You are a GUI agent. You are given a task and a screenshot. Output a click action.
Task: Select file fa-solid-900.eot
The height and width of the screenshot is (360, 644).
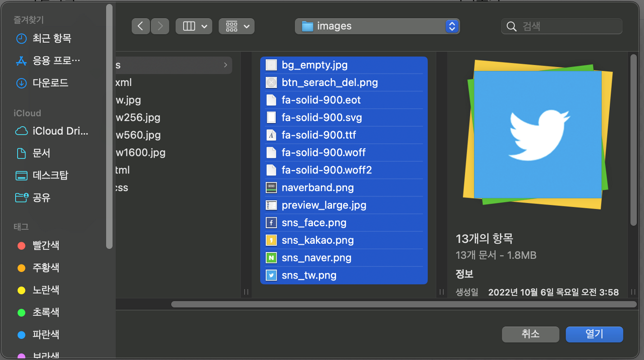tap(344, 100)
